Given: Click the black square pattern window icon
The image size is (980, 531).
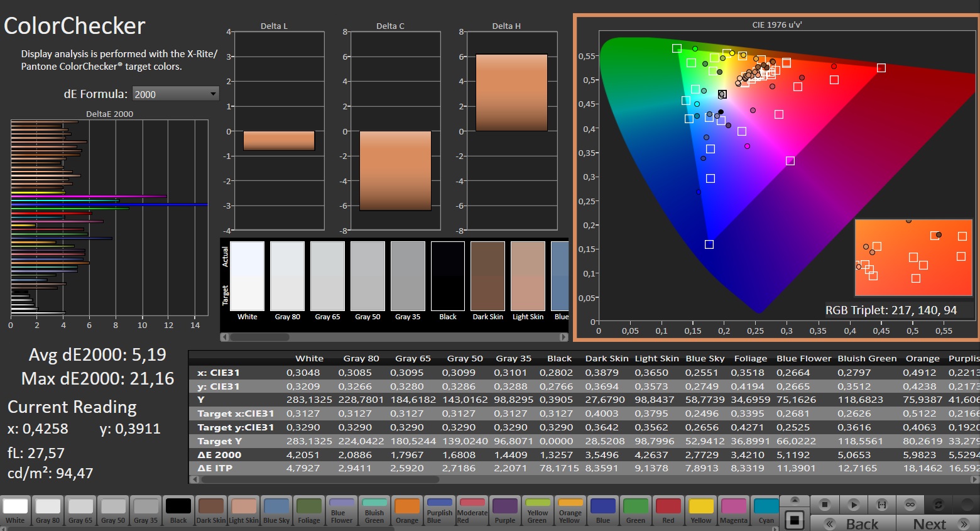Looking at the screenshot, I should point(795,520).
